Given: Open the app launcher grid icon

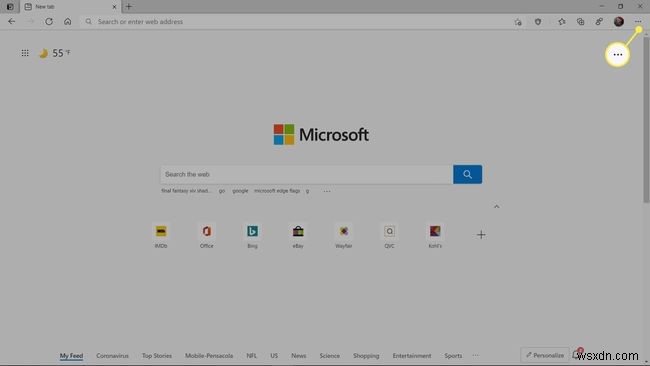Looking at the screenshot, I should [x=25, y=53].
